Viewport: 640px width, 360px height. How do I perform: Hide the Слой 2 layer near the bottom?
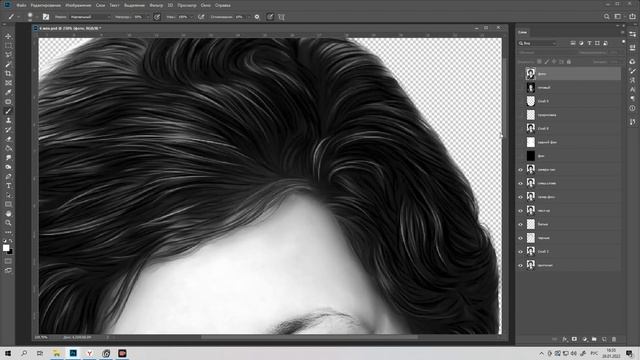click(x=520, y=252)
